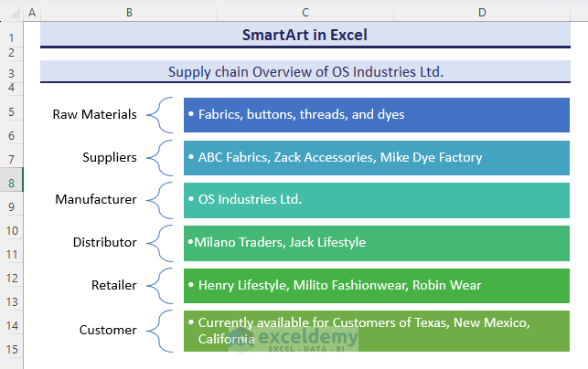The height and width of the screenshot is (369, 588).
Task: Select the brace beside Distributor
Action: [159, 243]
